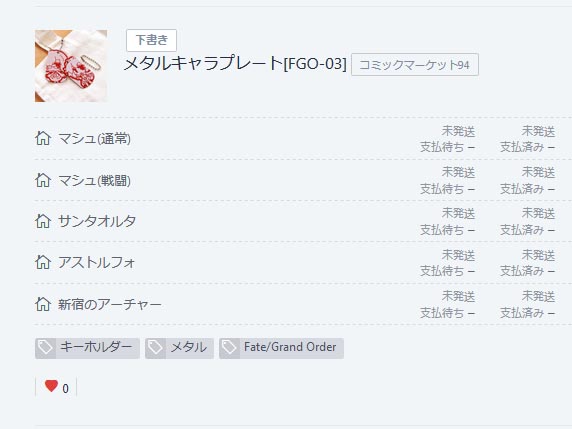572x429 pixels.
Task: Click the house icon beside サンタオルタ
Action: point(43,221)
